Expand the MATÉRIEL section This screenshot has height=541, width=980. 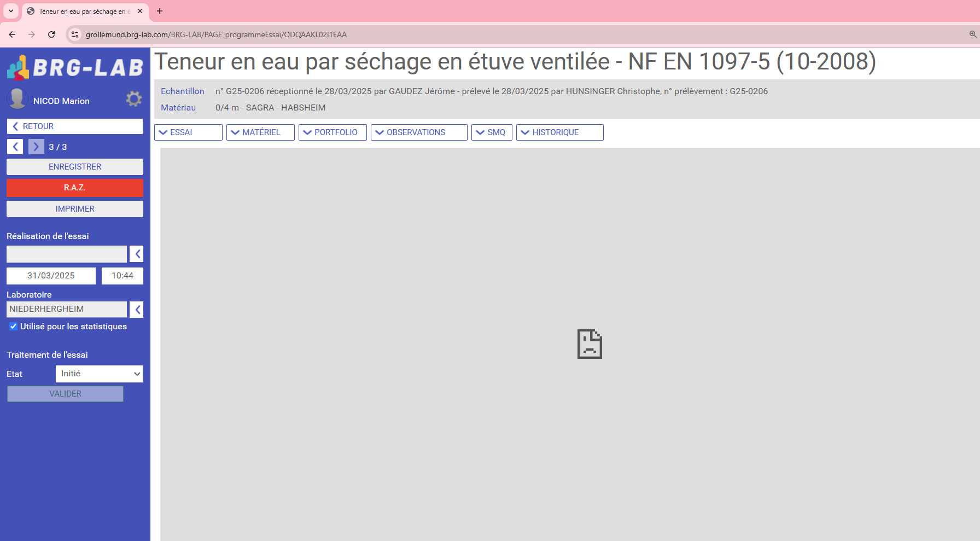coord(260,132)
